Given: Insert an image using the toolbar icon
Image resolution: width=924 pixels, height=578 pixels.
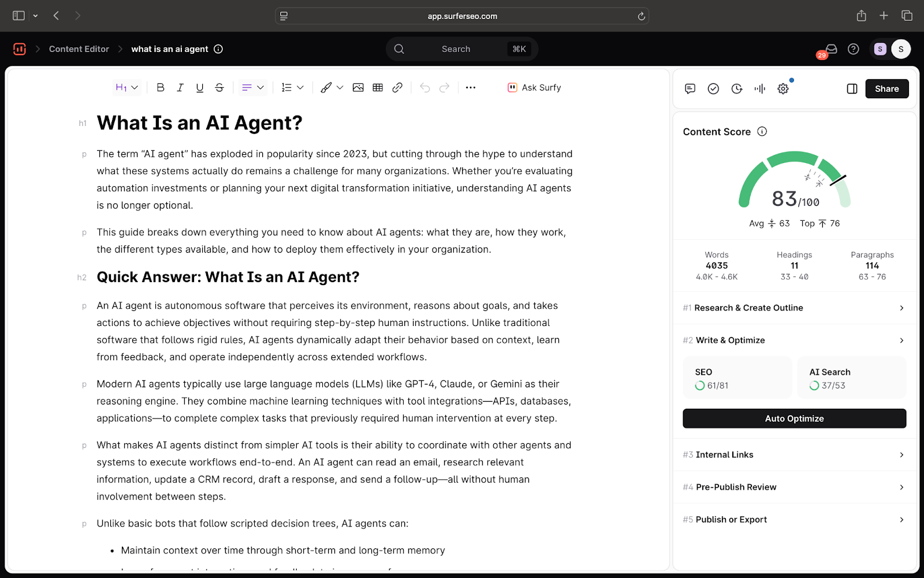Looking at the screenshot, I should [x=358, y=88].
